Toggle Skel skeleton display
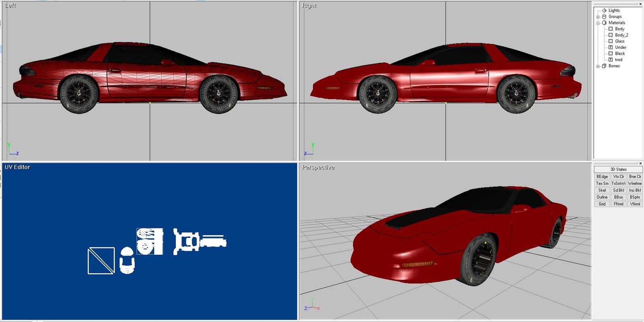The image size is (644, 322). click(602, 190)
